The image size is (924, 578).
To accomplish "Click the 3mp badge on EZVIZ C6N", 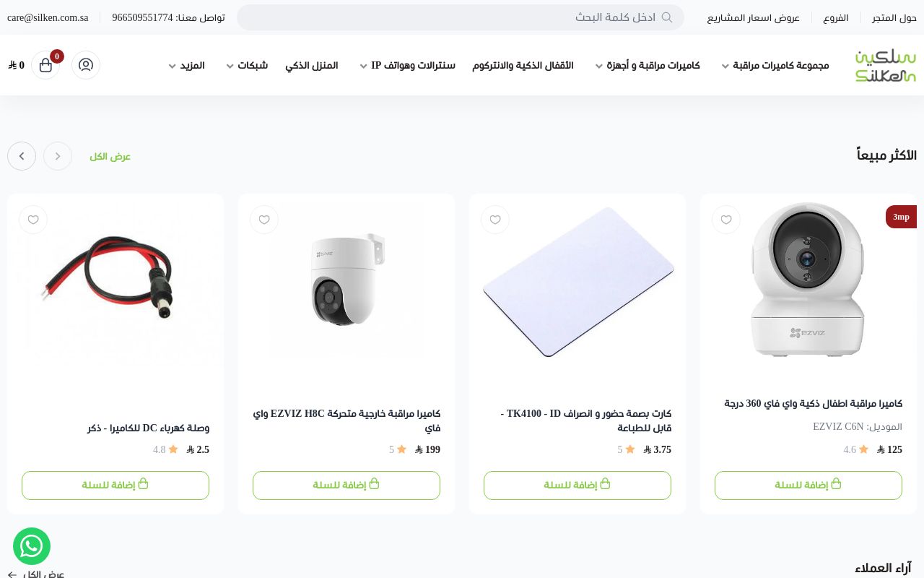I will [901, 217].
